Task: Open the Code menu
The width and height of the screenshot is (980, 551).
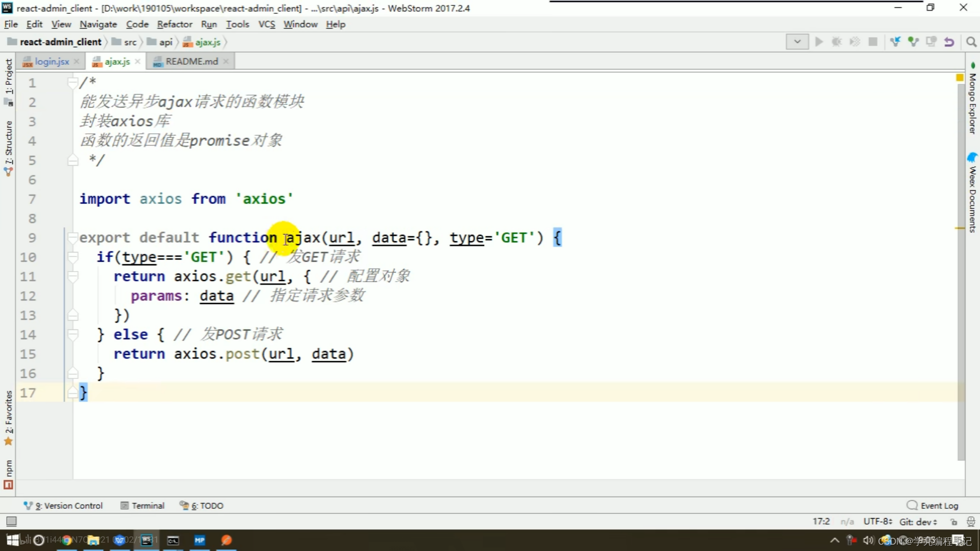Action: (137, 24)
